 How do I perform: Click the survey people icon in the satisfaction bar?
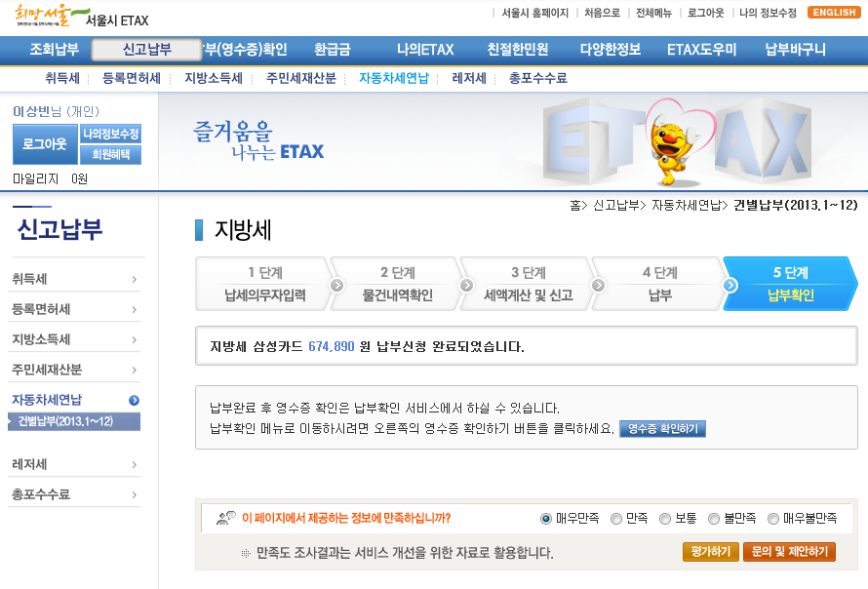click(x=226, y=518)
